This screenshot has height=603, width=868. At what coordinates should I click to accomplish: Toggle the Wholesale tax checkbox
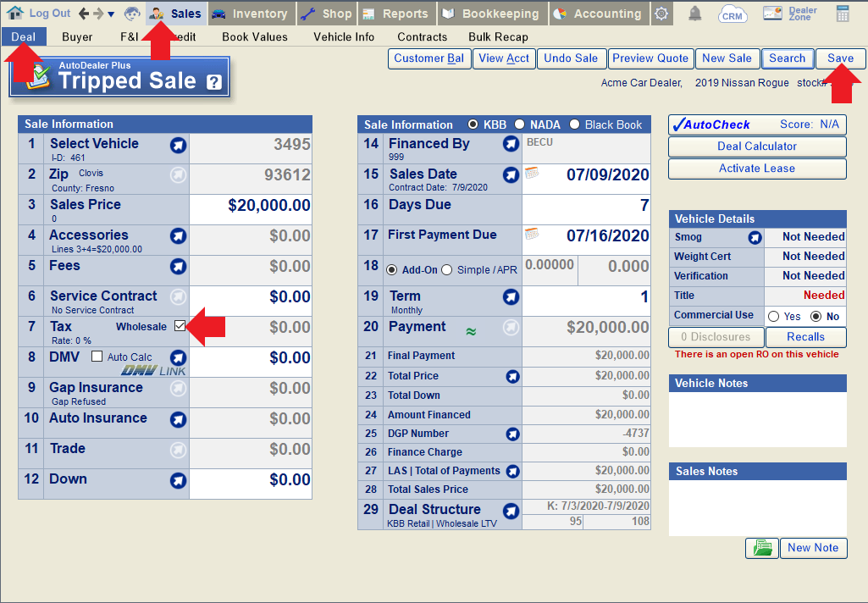pos(180,325)
